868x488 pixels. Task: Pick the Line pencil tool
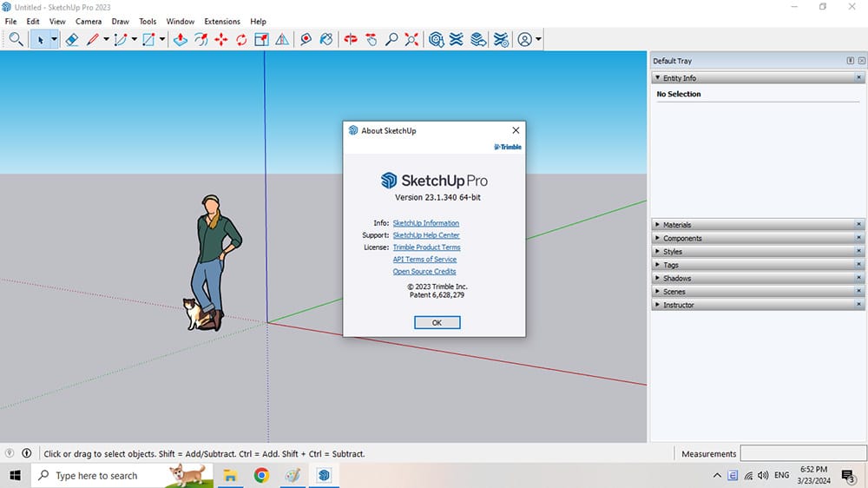(93, 39)
